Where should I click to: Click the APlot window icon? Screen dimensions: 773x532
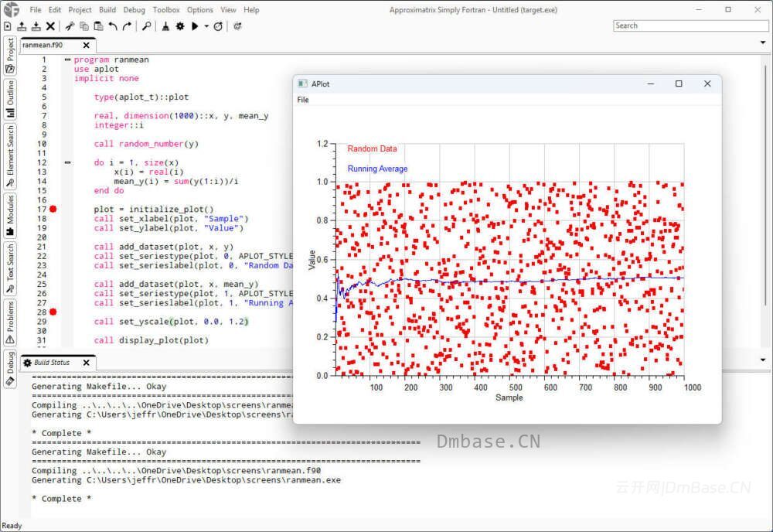pyautogui.click(x=302, y=84)
